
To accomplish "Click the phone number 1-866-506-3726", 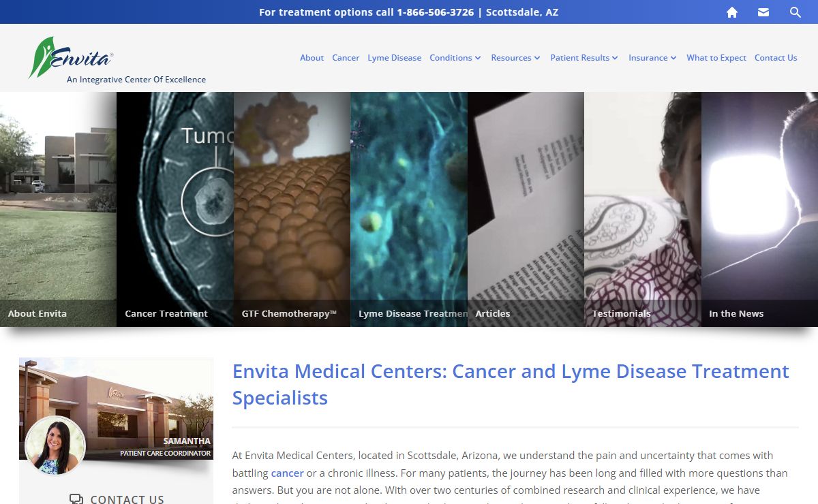I will (x=435, y=12).
